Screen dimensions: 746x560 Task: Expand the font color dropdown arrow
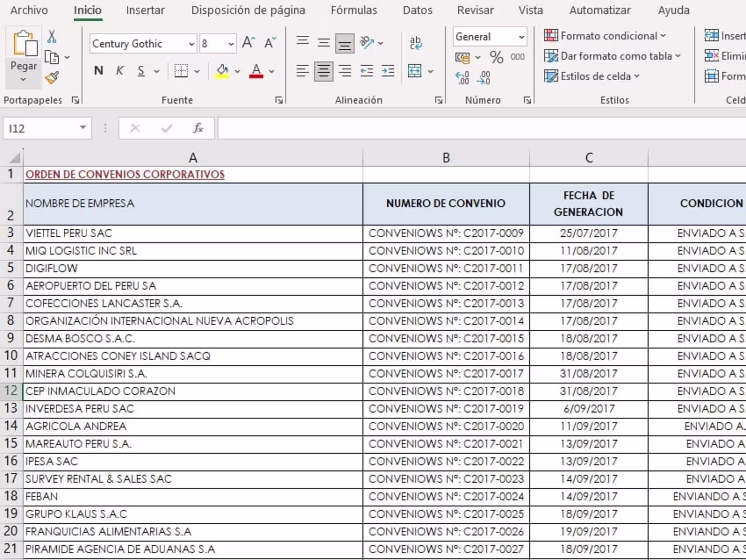[x=272, y=71]
